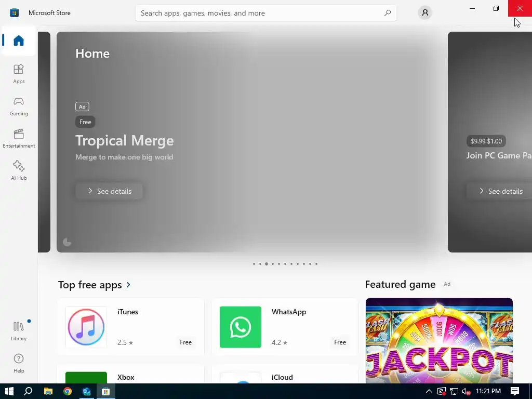Screen dimensions: 532x399
Task: Open the Help page
Action: (x=19, y=363)
